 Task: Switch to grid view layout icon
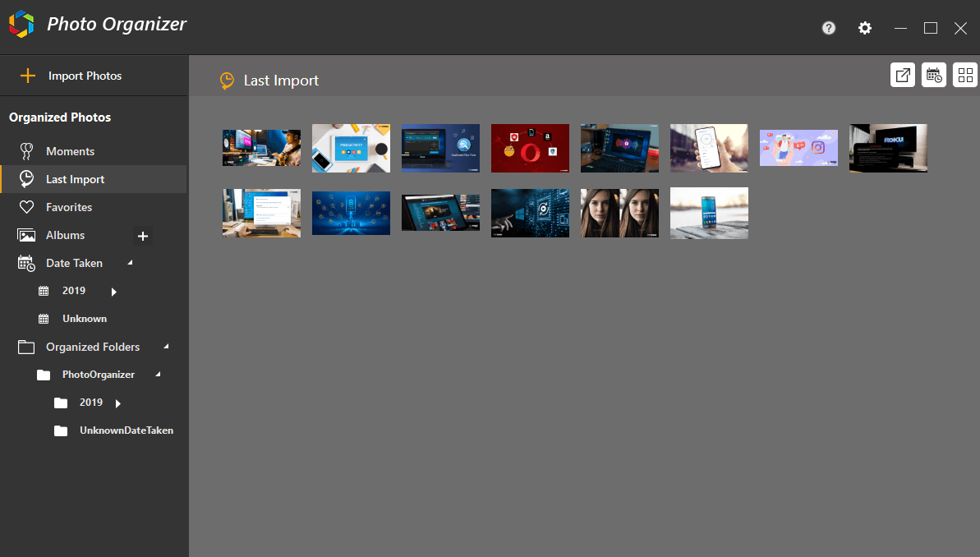click(x=964, y=74)
